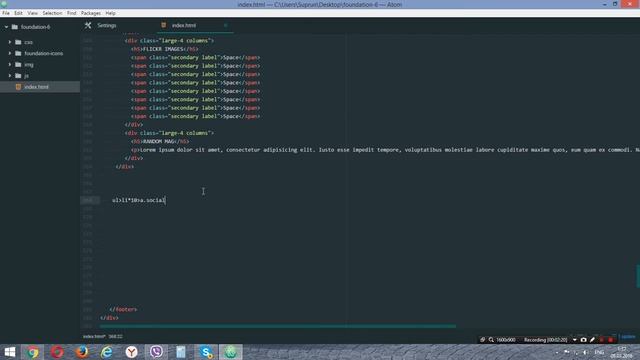Open Internet Explorer from taskbar
The height and width of the screenshot is (360, 640).
tap(107, 352)
